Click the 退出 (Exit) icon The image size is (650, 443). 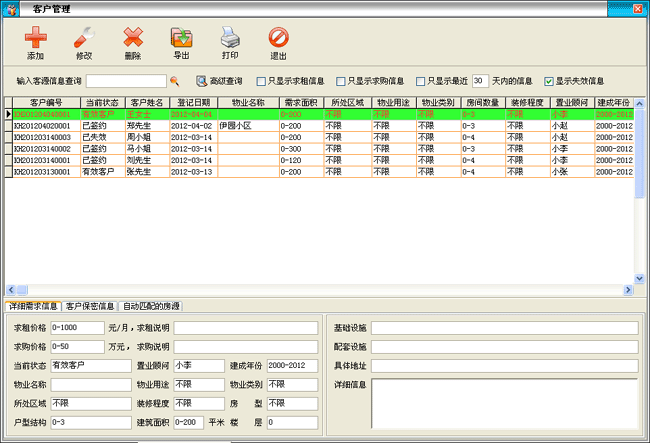click(x=279, y=39)
